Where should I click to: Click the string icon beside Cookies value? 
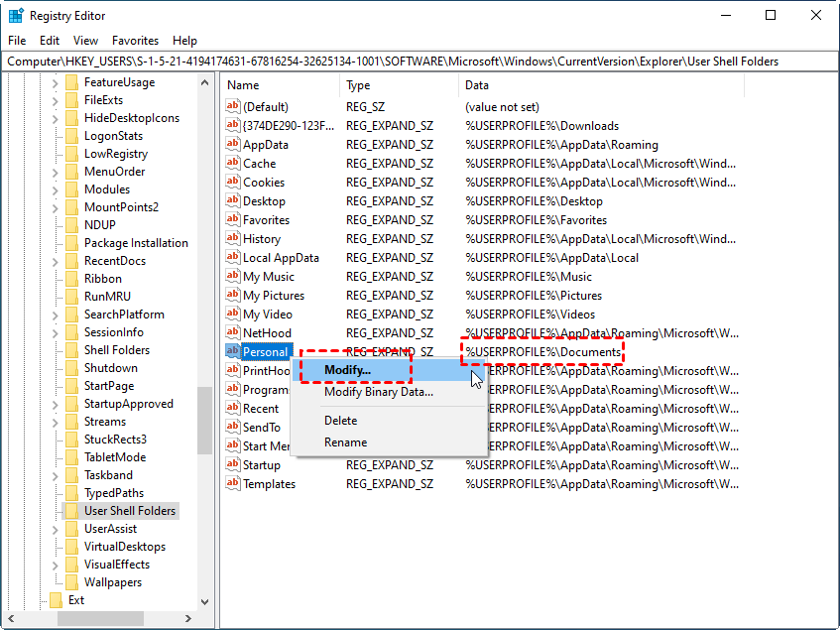point(232,182)
